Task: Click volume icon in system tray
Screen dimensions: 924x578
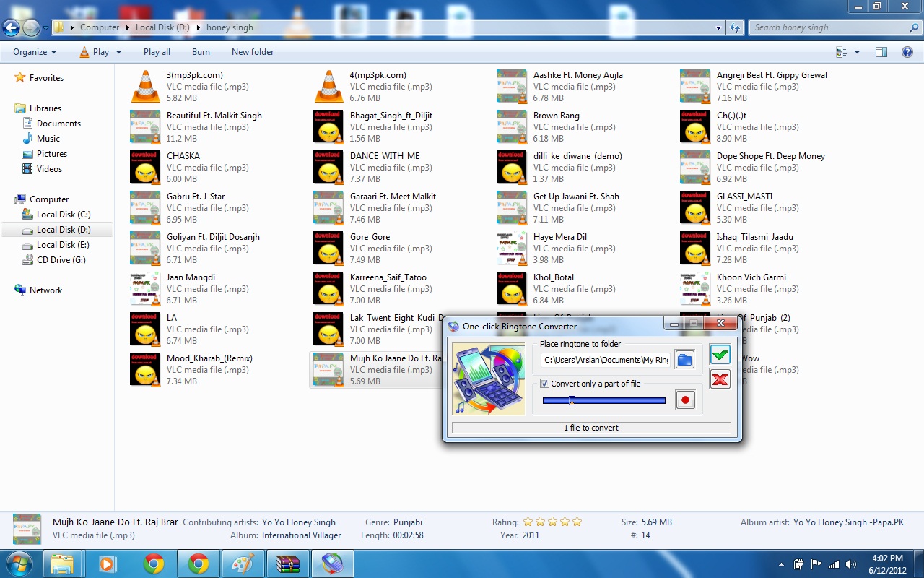Action: click(851, 564)
